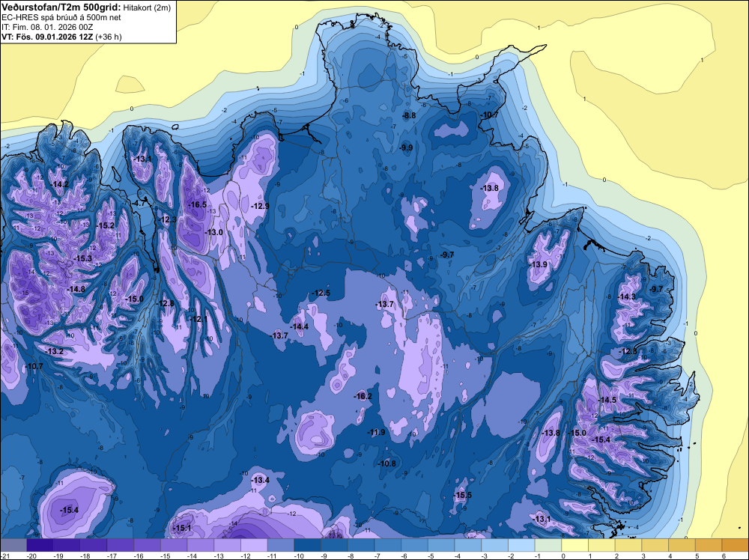Click the -13.4 temperature value

261,481
